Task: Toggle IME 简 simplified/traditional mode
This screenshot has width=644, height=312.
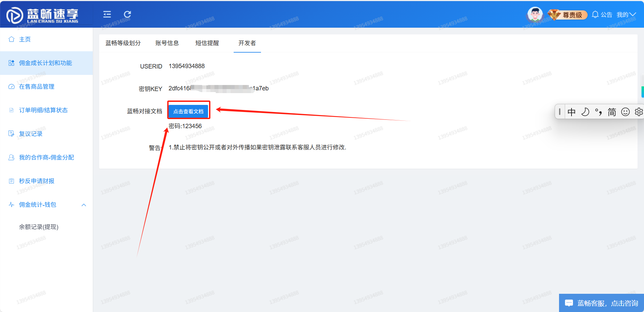Action: 612,112
